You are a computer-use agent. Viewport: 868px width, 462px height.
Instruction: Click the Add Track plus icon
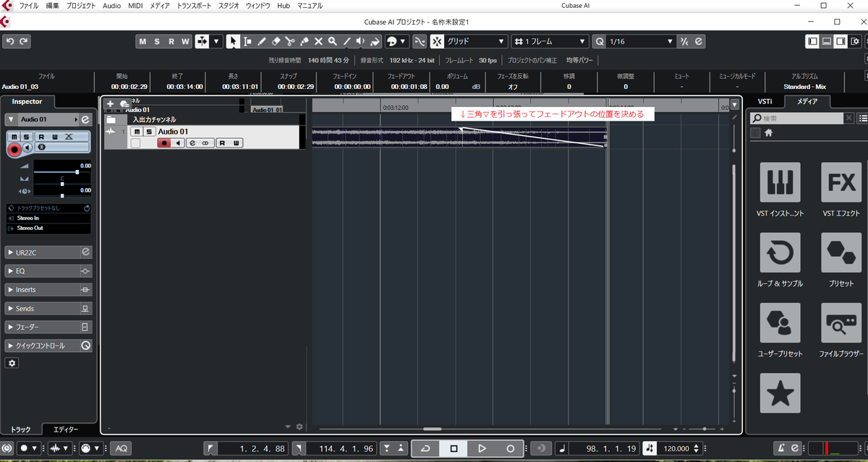pos(110,105)
